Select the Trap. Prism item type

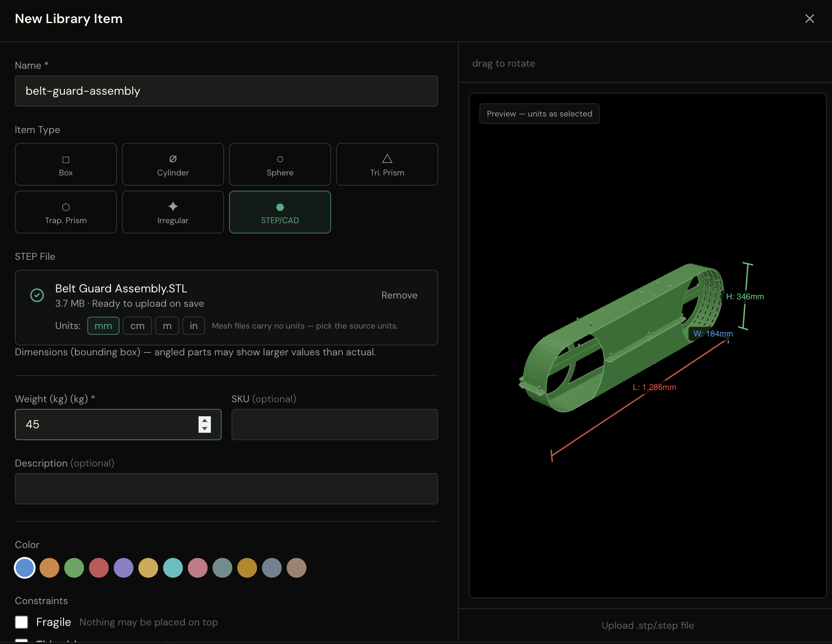(66, 212)
